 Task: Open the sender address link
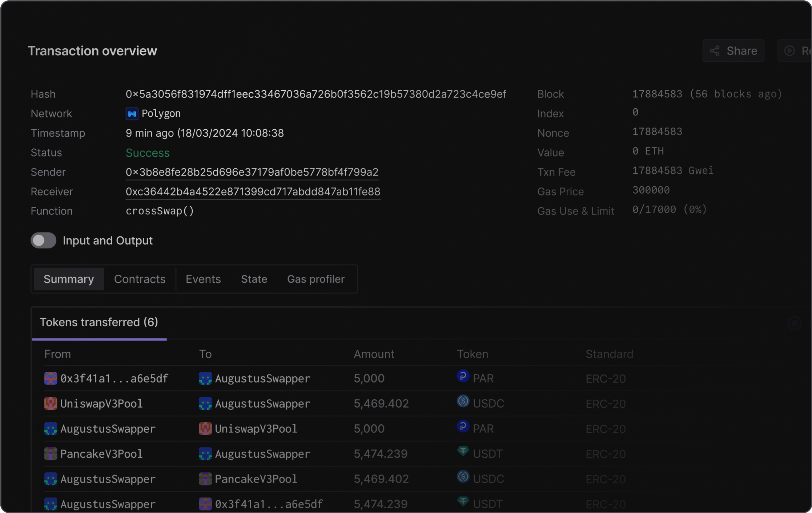pyautogui.click(x=252, y=172)
